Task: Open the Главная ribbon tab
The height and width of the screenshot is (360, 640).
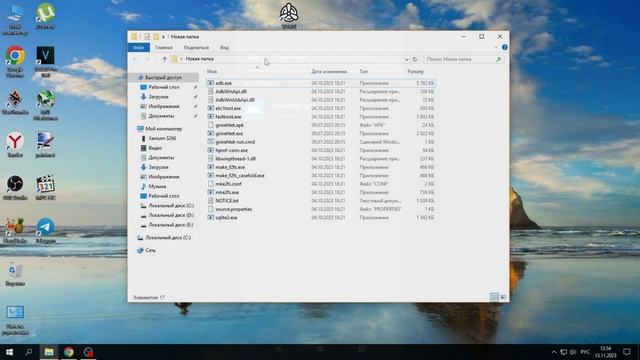Action: tap(164, 47)
